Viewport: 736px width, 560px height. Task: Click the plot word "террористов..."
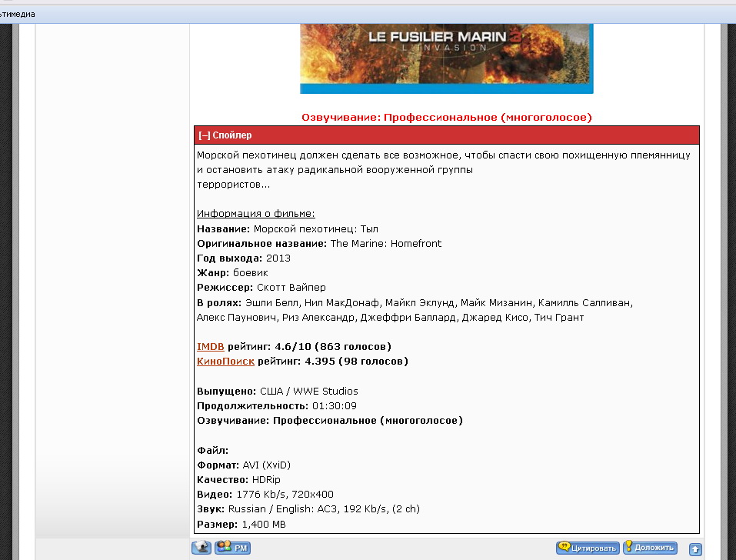(233, 185)
